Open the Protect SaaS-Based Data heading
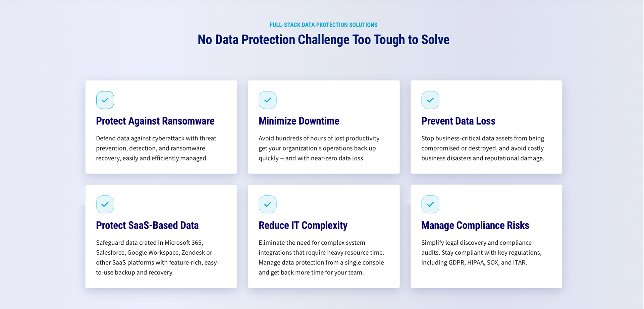Screen dimensions: 644x309 pos(147,225)
